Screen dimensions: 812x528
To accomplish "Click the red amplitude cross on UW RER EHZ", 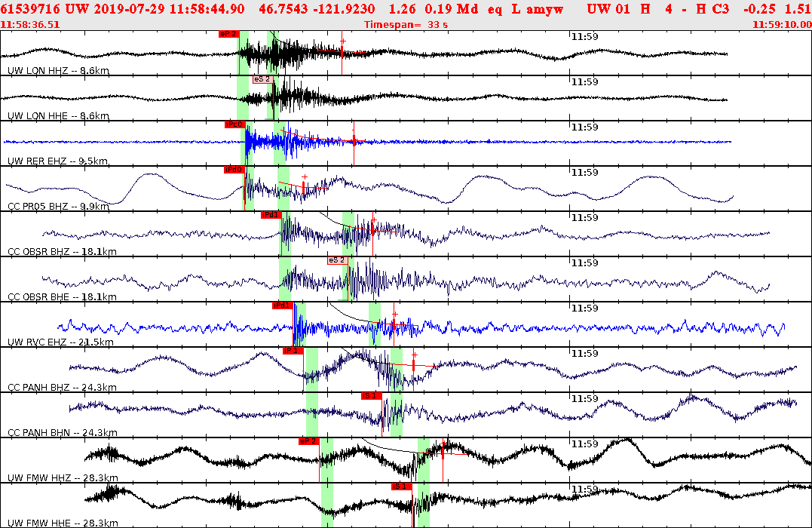I will pos(354,140).
